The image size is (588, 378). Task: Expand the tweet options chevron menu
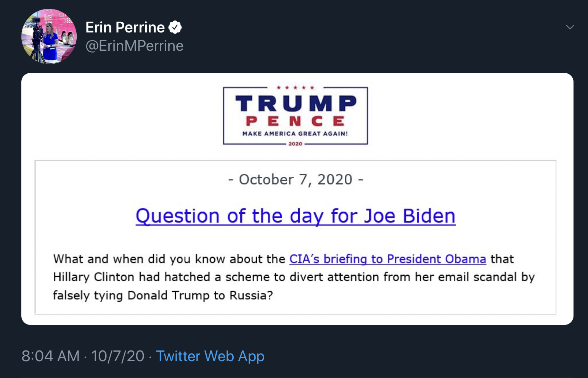coord(570,27)
